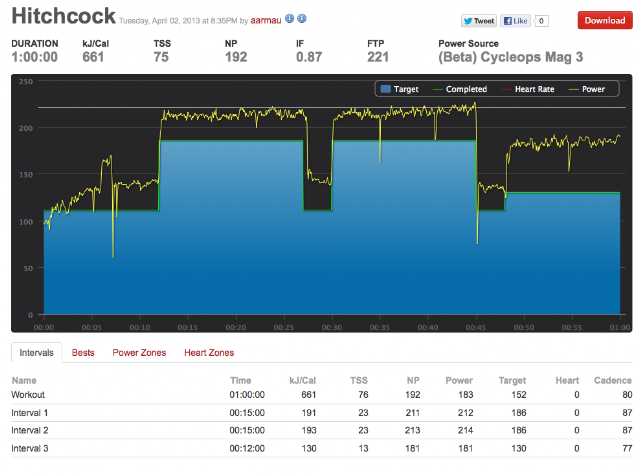Select the Workout row name
This screenshot has height=475, width=640.
(28, 395)
